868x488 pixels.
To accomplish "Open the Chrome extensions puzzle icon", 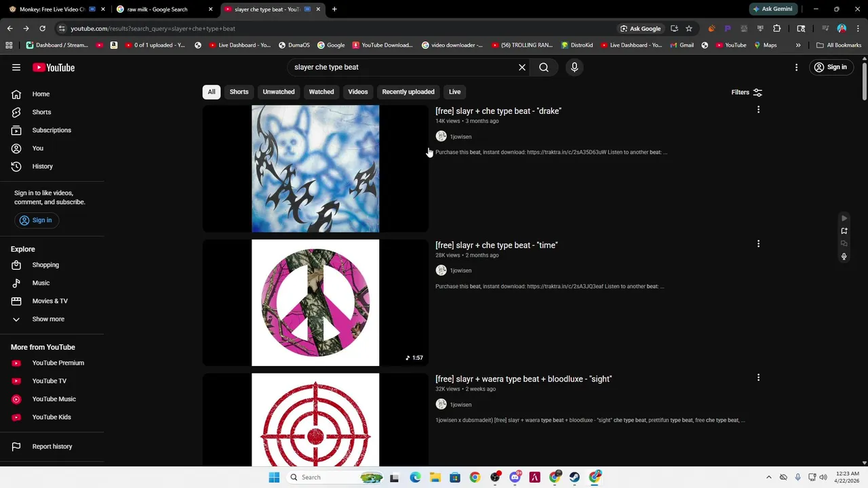I will 777,28.
